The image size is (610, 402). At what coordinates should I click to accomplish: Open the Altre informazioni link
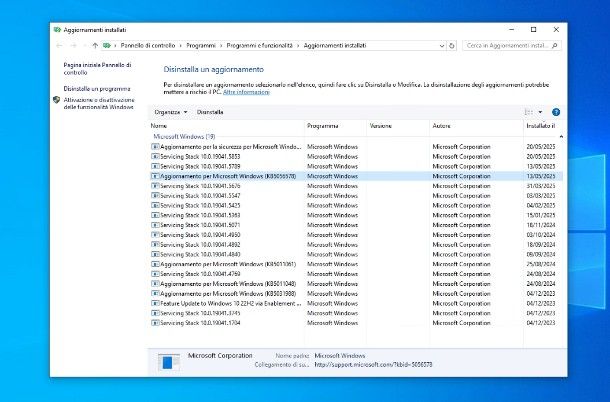(x=246, y=92)
